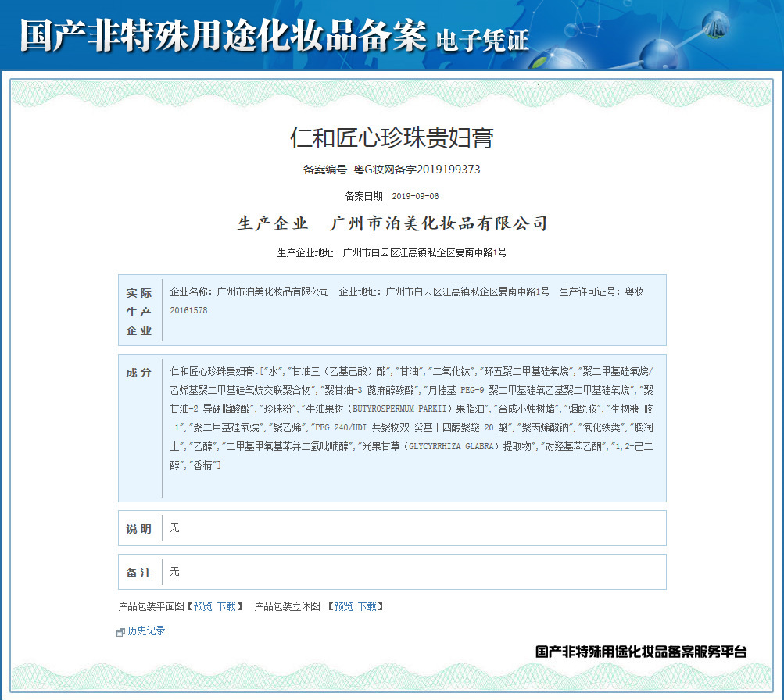
Task: Click the 说明 row label
Action: pyautogui.click(x=138, y=529)
